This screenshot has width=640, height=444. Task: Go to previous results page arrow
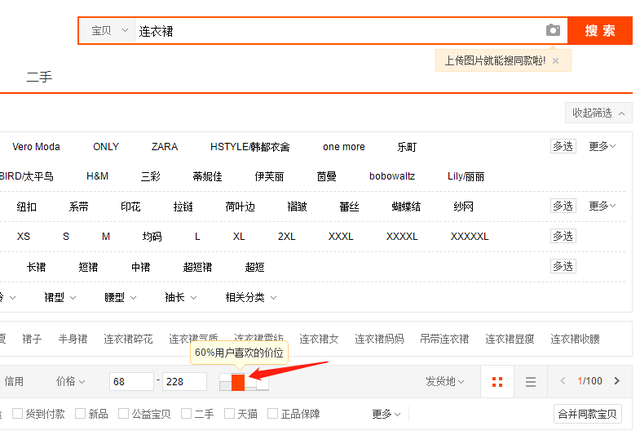tap(563, 381)
